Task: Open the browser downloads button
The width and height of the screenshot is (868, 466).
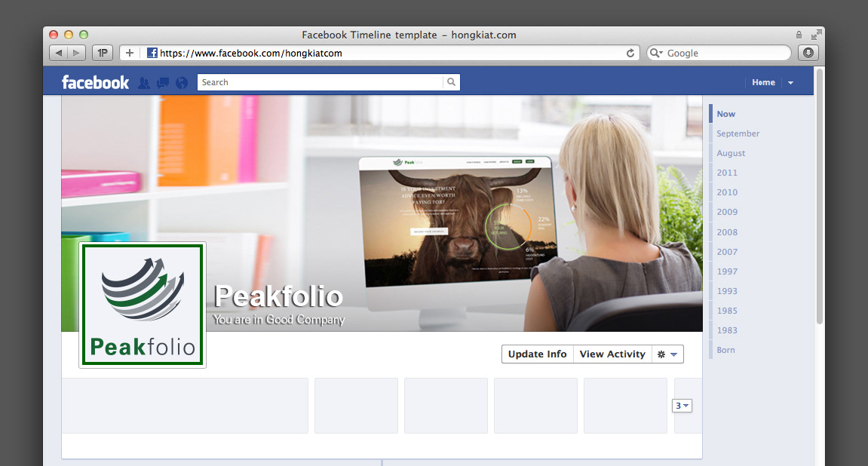Action: [x=808, y=53]
